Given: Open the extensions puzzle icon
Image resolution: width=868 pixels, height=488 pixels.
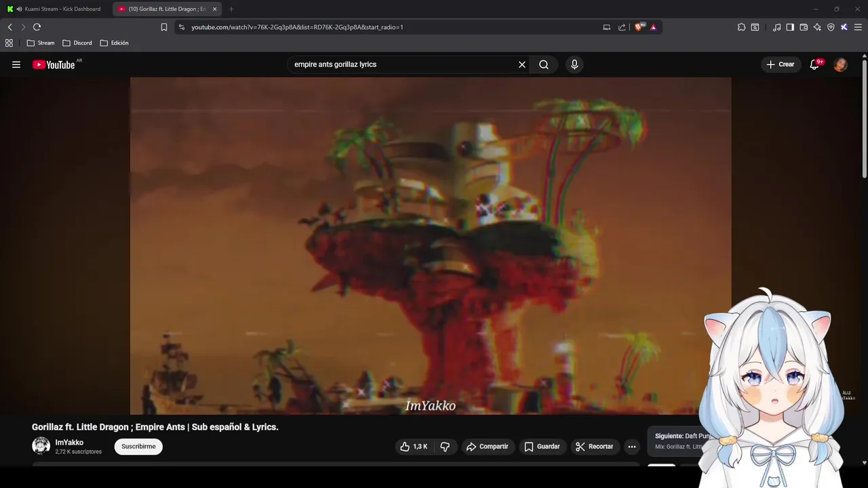Looking at the screenshot, I should [x=741, y=27].
